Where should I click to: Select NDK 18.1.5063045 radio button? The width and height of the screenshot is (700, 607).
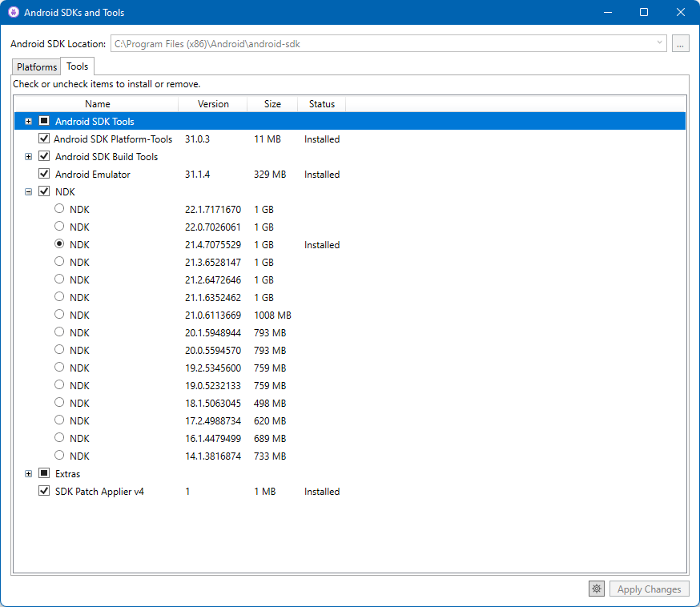(59, 402)
